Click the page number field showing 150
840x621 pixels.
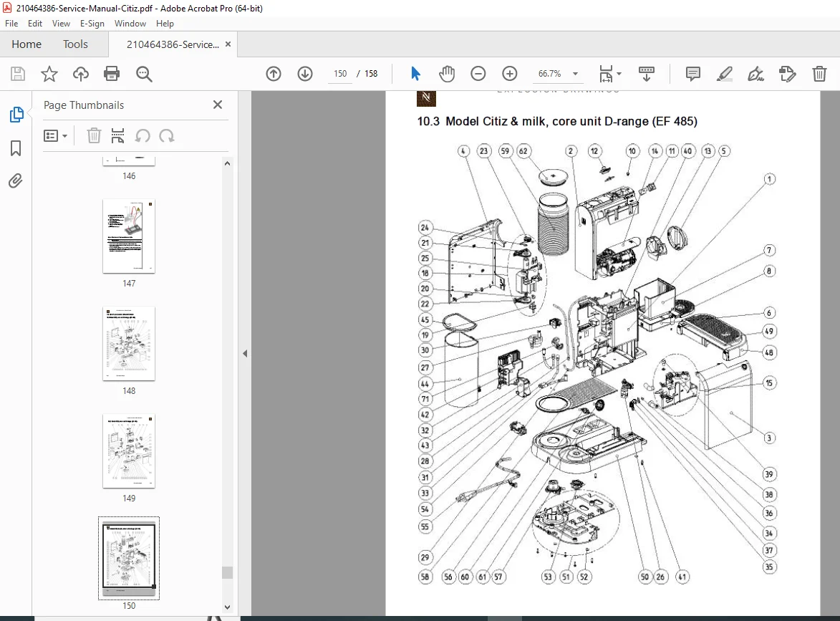pos(340,73)
